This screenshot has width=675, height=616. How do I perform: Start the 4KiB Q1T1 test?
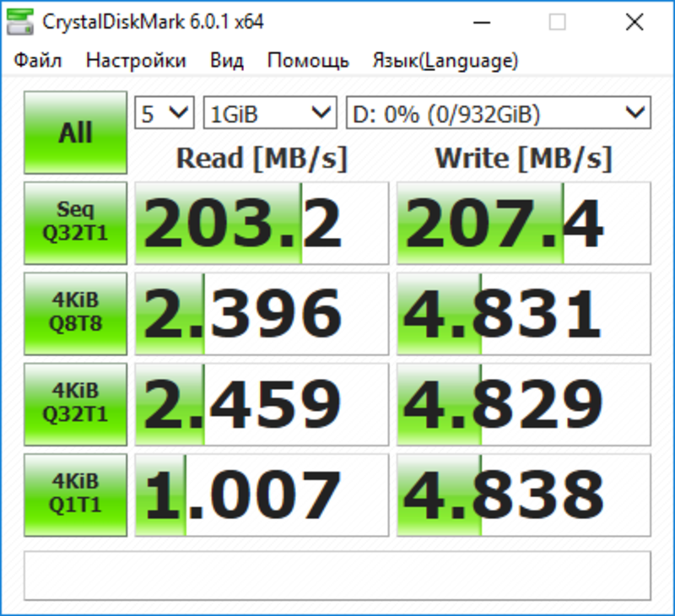pos(75,494)
